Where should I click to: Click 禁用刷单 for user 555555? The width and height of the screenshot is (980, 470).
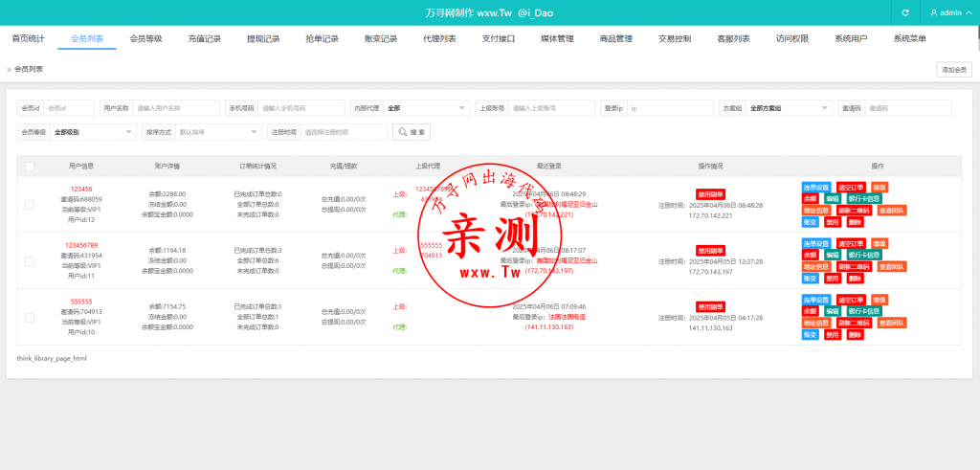click(x=711, y=307)
